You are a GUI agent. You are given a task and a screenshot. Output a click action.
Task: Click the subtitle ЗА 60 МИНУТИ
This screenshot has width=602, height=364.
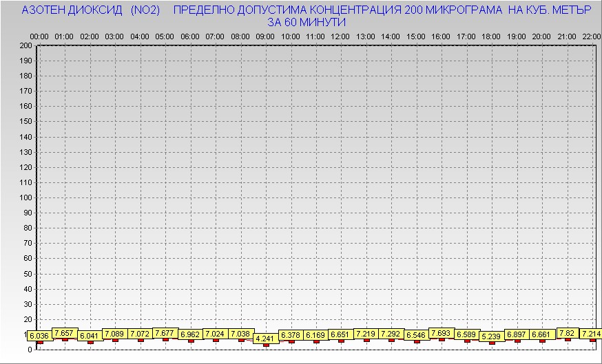(307, 22)
